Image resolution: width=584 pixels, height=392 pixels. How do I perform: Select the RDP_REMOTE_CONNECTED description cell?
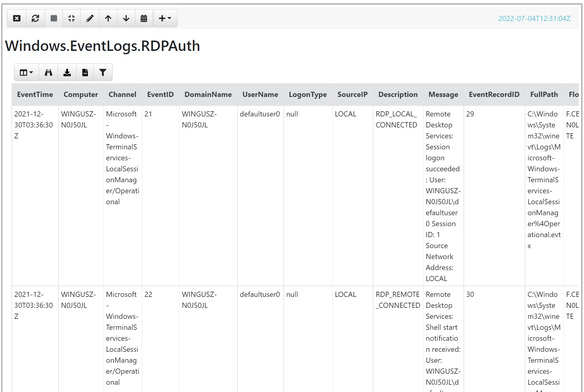pyautogui.click(x=398, y=339)
